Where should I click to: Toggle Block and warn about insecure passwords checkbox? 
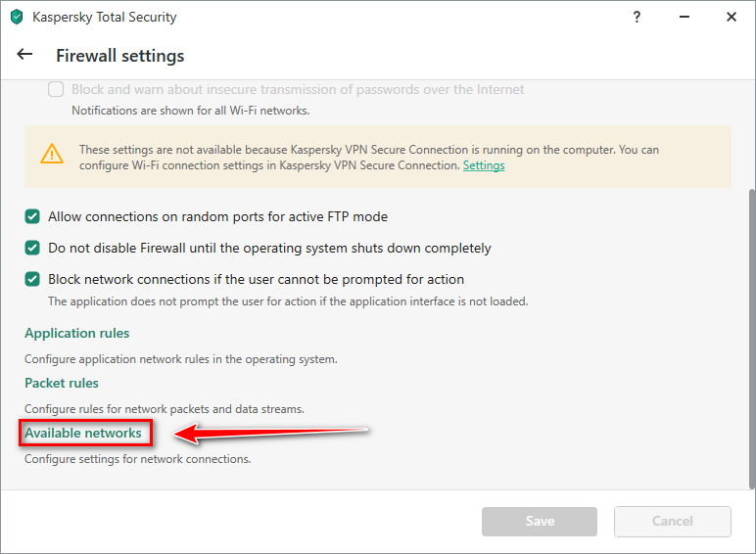tap(56, 89)
